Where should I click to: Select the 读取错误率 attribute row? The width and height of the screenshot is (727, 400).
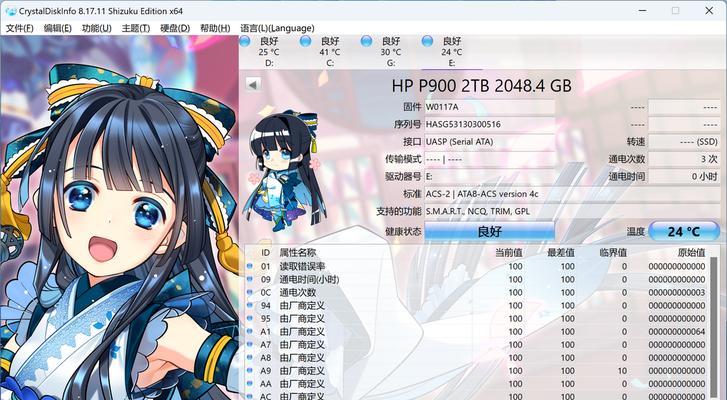(477, 266)
